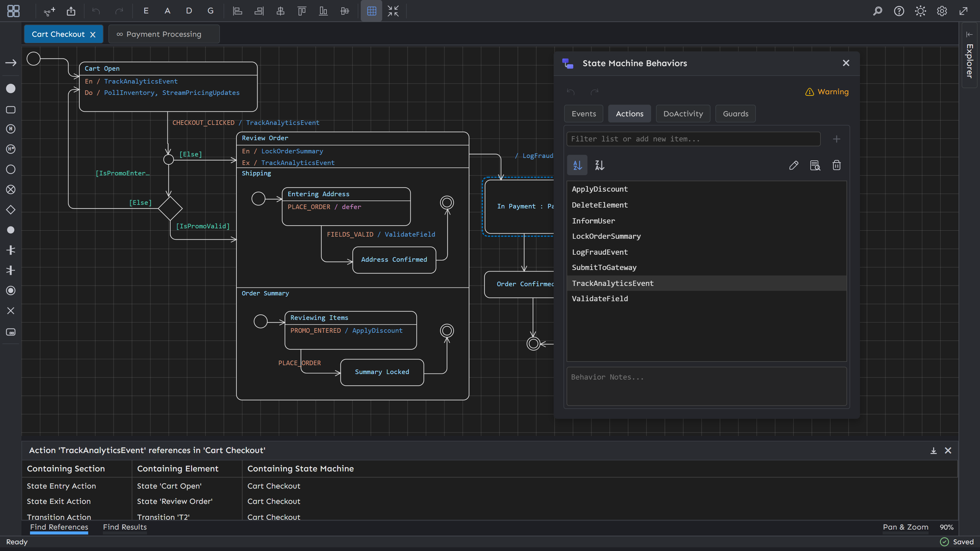Open the Payment Processing tab
The width and height of the screenshot is (980, 551).
coord(164,34)
